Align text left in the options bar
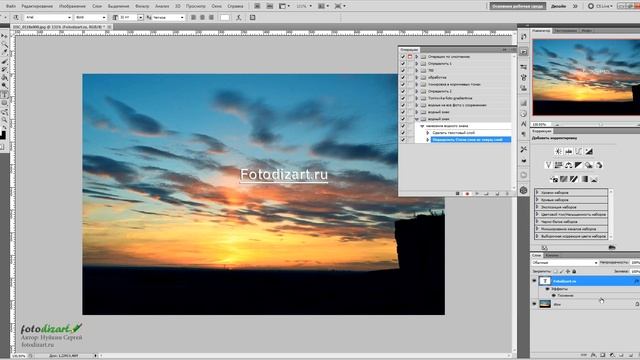640x360 pixels. point(193,18)
